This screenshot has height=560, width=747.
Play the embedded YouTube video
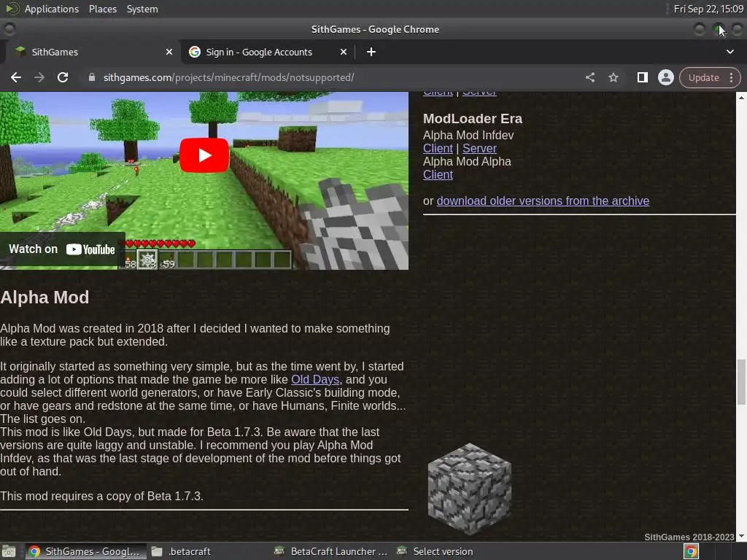[204, 155]
